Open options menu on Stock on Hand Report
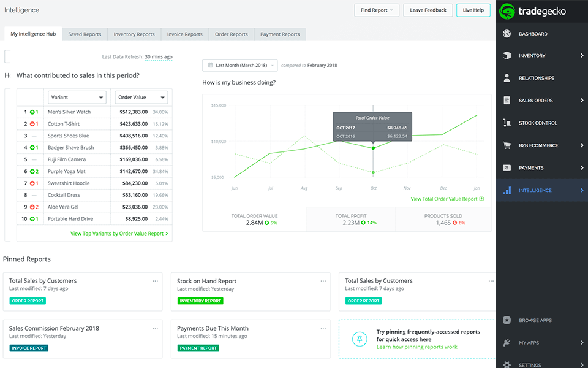Screen dimensions: 588x368 323,280
